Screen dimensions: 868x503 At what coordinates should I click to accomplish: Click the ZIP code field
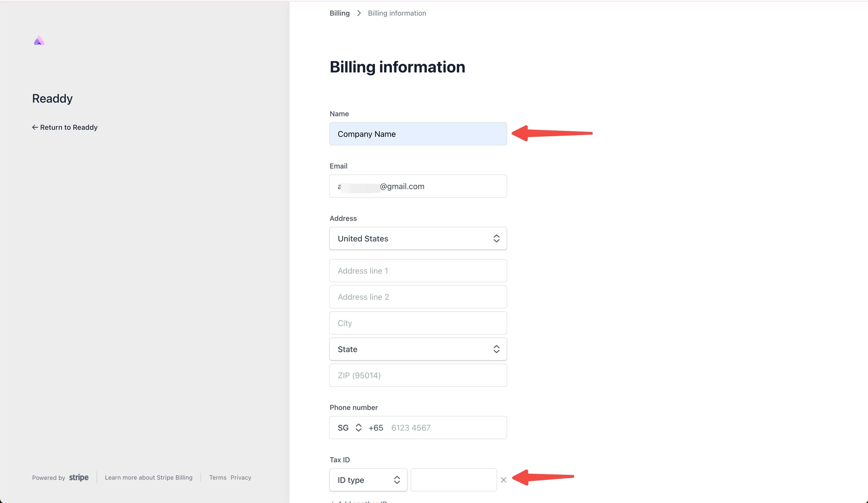coord(418,375)
